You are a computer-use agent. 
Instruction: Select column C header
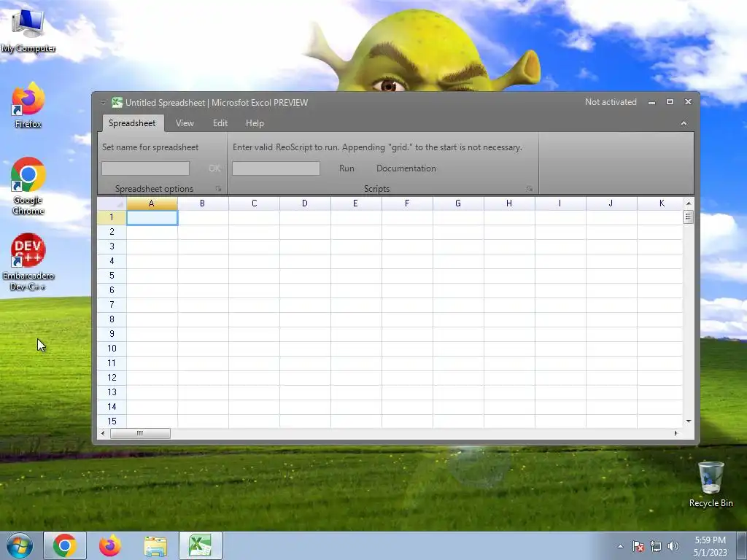254,203
